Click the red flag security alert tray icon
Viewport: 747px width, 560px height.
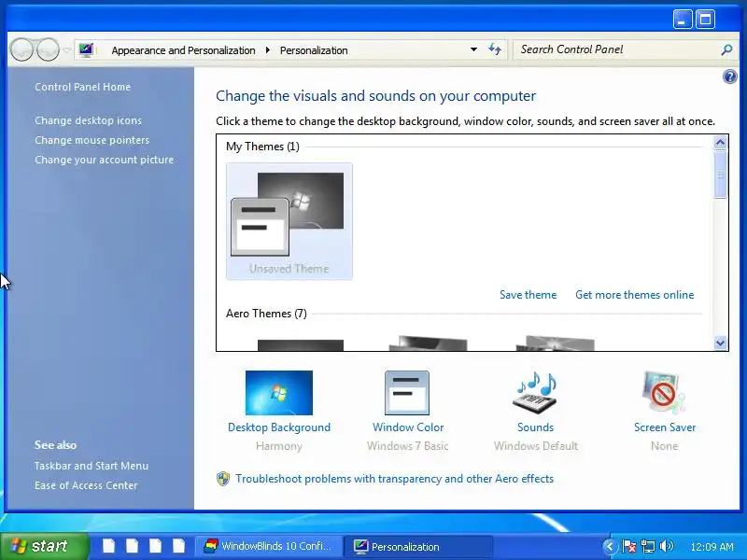click(629, 546)
